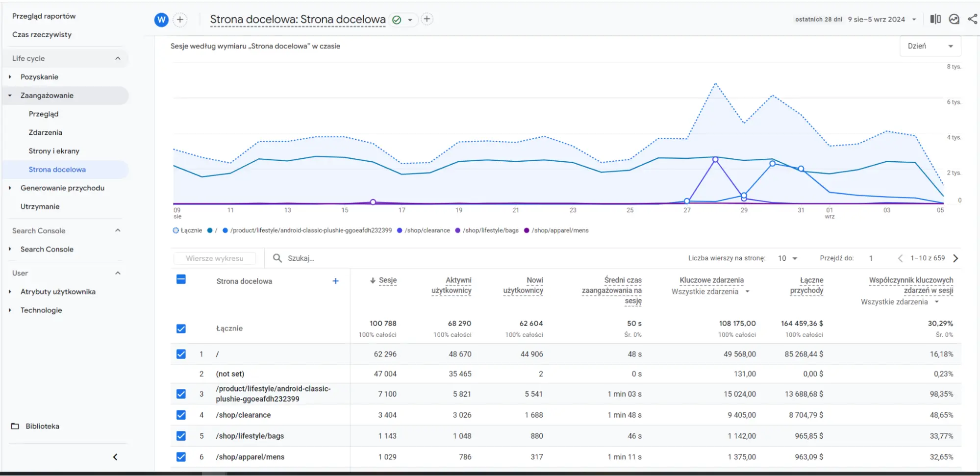980x476 pixels.
Task: Uncheck the /shop/lifestyle/bags row checkbox
Action: 181,436
